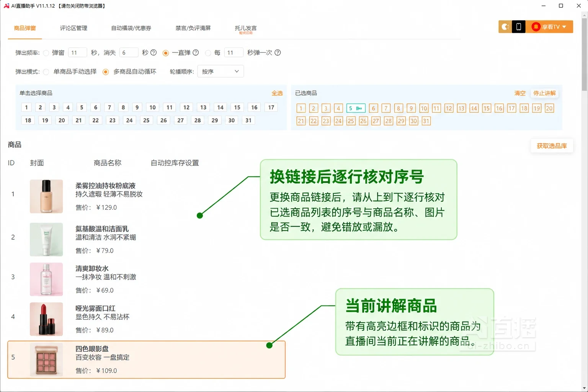Select product number 31 in 单击选择商品

(x=248, y=120)
